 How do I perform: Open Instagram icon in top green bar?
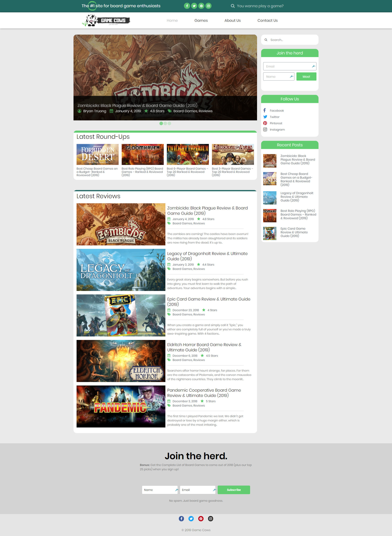point(208,6)
